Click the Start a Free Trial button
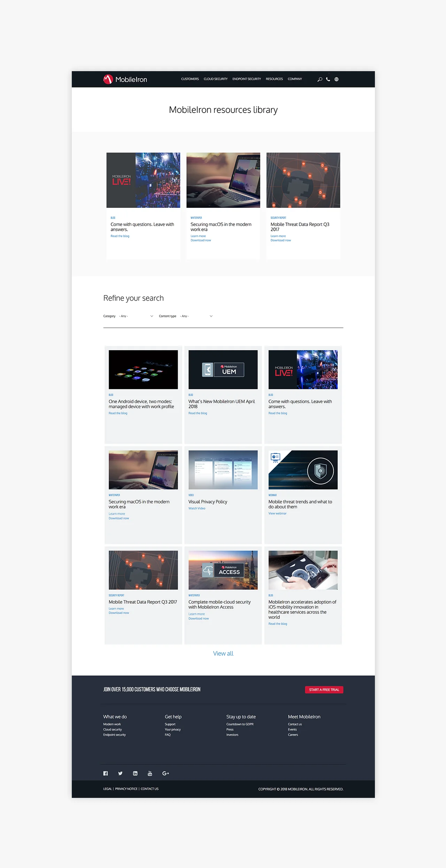This screenshot has width=446, height=868. pyautogui.click(x=324, y=689)
